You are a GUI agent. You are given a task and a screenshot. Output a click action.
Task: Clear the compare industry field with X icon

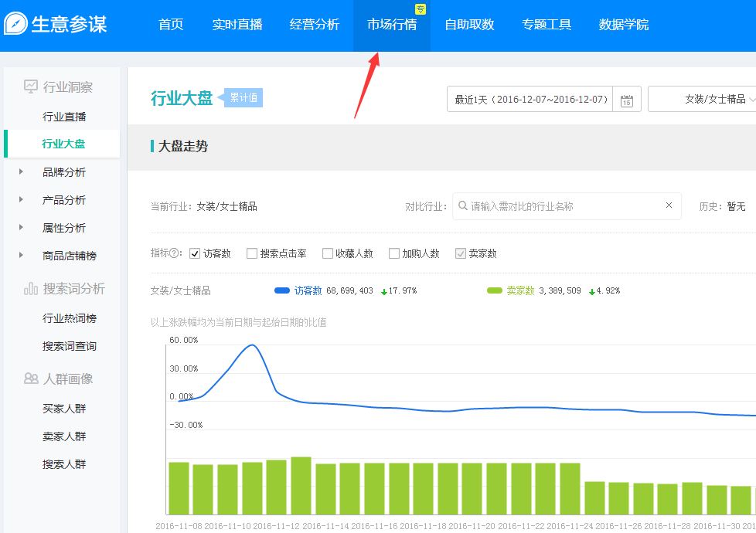tap(669, 205)
